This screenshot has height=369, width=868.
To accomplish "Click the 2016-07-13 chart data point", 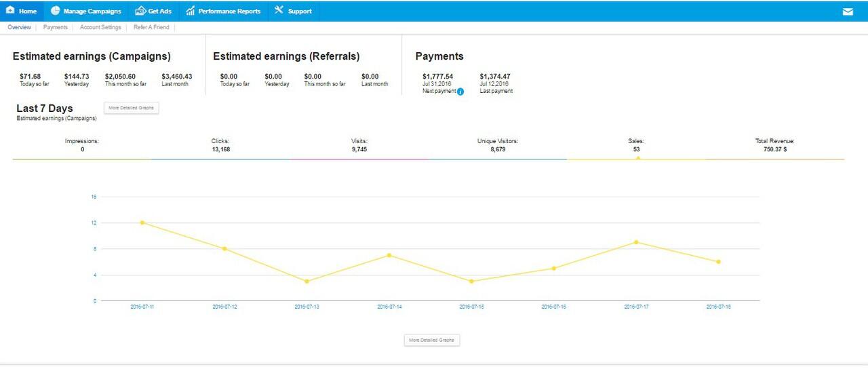I will tap(307, 281).
